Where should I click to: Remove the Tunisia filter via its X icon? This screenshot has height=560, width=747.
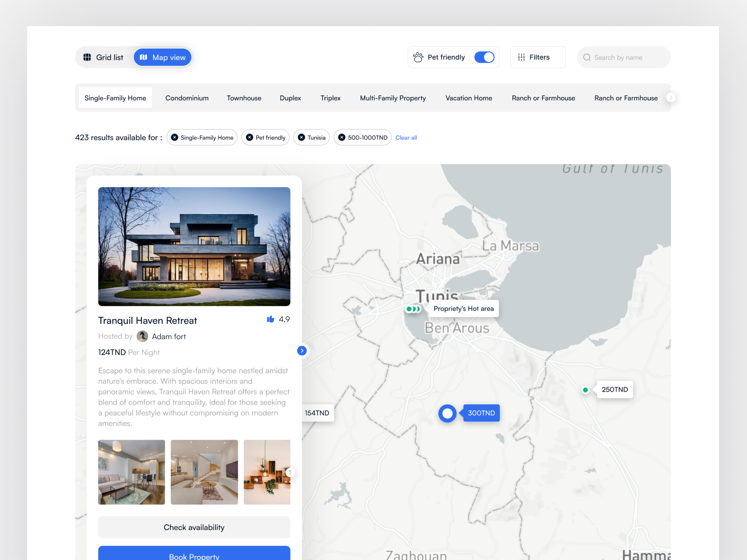point(301,137)
